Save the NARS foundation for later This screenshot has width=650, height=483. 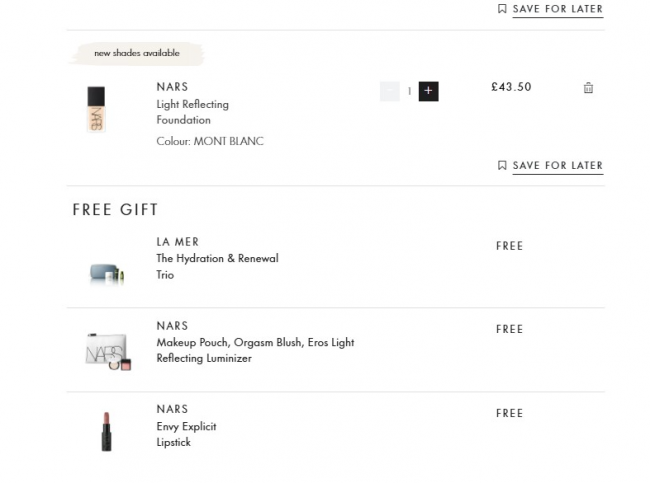pyautogui.click(x=557, y=166)
